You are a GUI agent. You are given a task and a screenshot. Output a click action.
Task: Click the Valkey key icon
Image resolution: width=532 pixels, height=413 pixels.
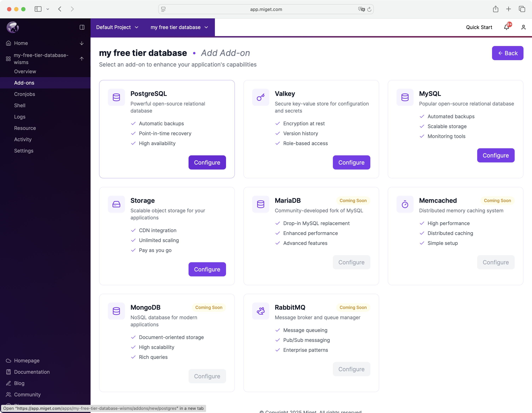coord(261,97)
